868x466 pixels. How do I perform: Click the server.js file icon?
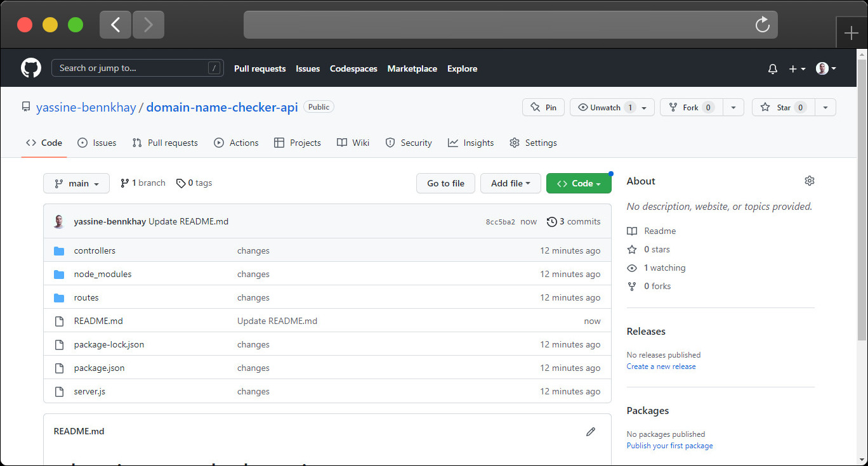pos(59,391)
